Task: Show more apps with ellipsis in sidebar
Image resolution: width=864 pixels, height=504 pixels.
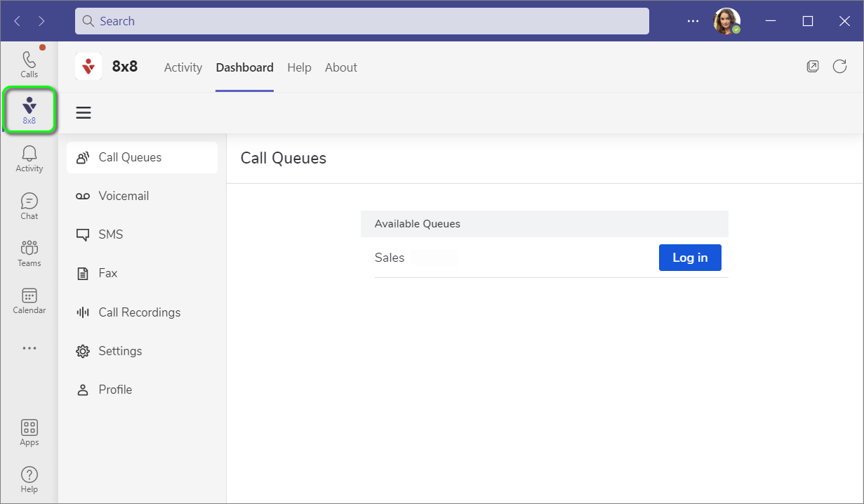Action: [29, 348]
